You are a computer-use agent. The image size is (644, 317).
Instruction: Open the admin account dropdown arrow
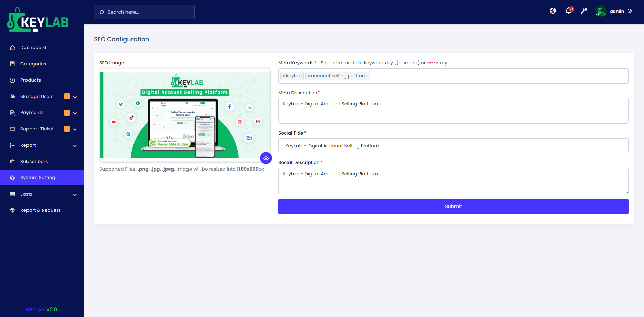click(x=630, y=11)
